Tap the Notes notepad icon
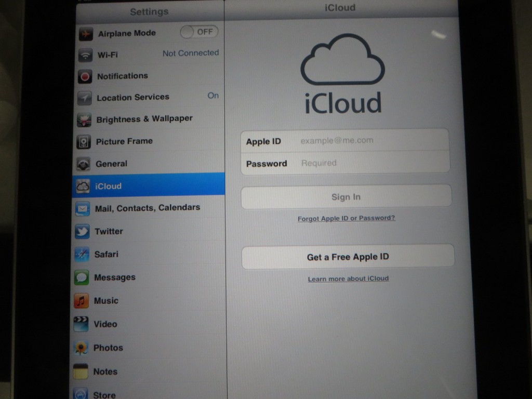The image size is (532, 399). point(81,371)
